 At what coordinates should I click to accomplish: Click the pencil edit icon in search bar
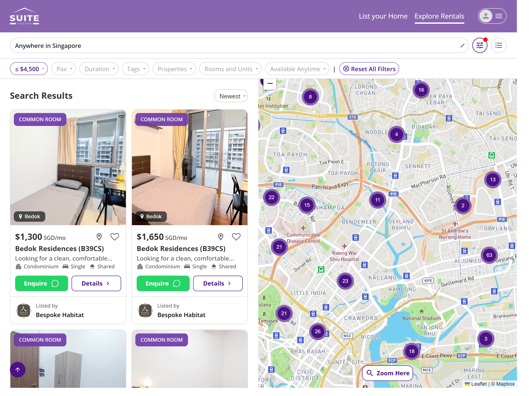point(462,46)
